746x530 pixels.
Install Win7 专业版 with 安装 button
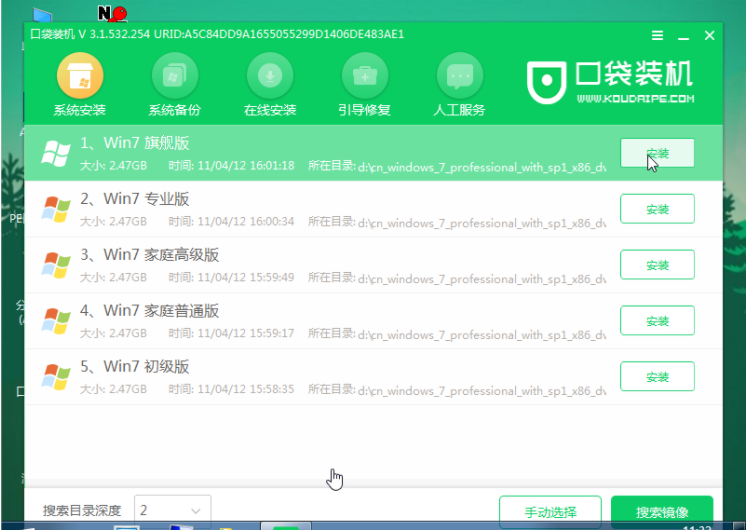657,209
